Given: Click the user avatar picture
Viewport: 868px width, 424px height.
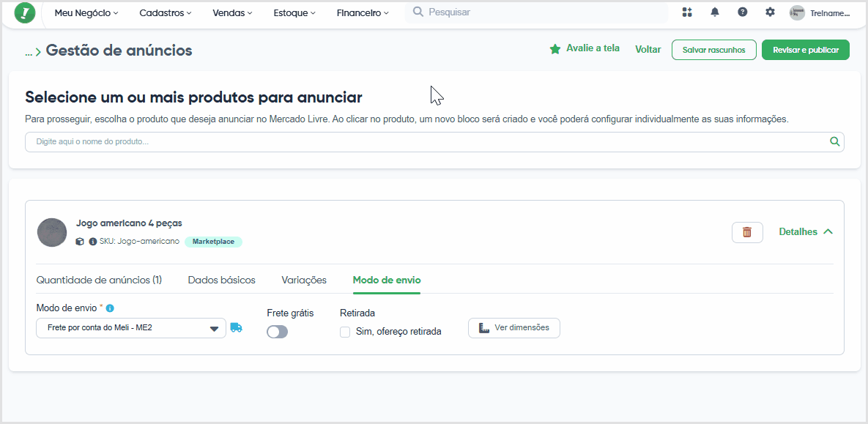Looking at the screenshot, I should coord(797,12).
